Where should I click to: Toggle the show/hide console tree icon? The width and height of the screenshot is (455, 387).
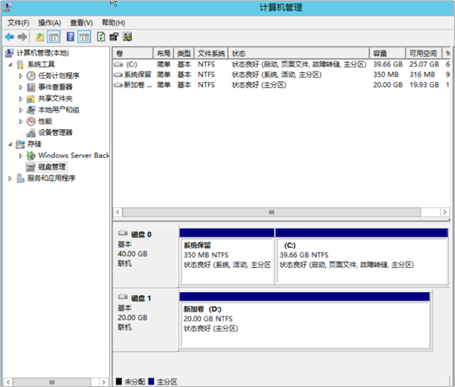point(54,37)
